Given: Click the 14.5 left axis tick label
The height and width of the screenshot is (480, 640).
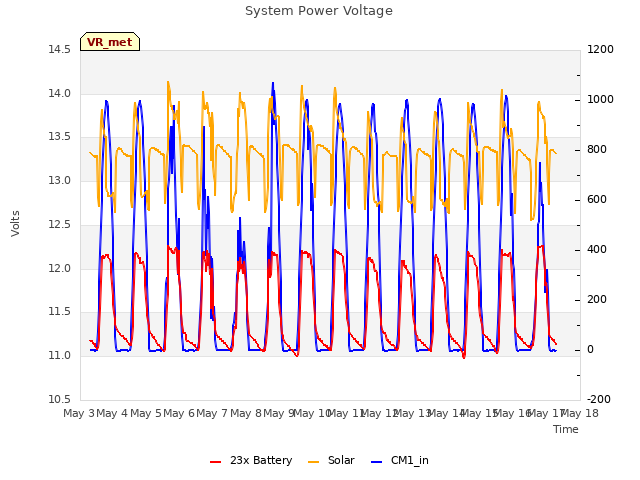Looking at the screenshot, I should point(60,50).
